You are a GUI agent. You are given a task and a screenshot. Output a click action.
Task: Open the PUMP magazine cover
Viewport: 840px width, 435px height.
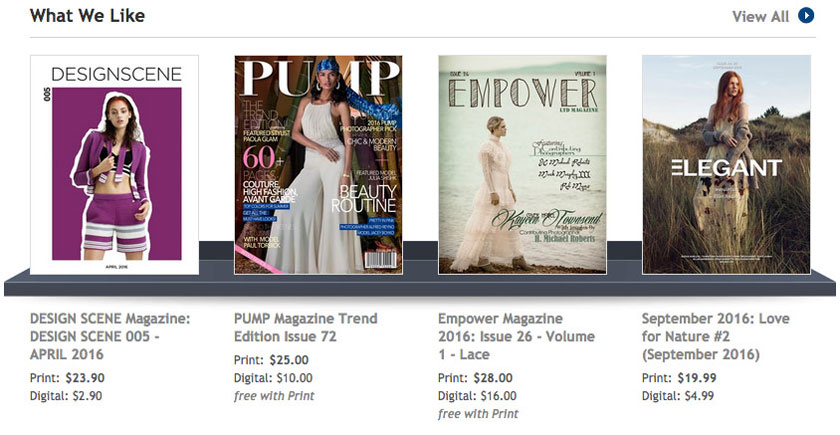[318, 165]
